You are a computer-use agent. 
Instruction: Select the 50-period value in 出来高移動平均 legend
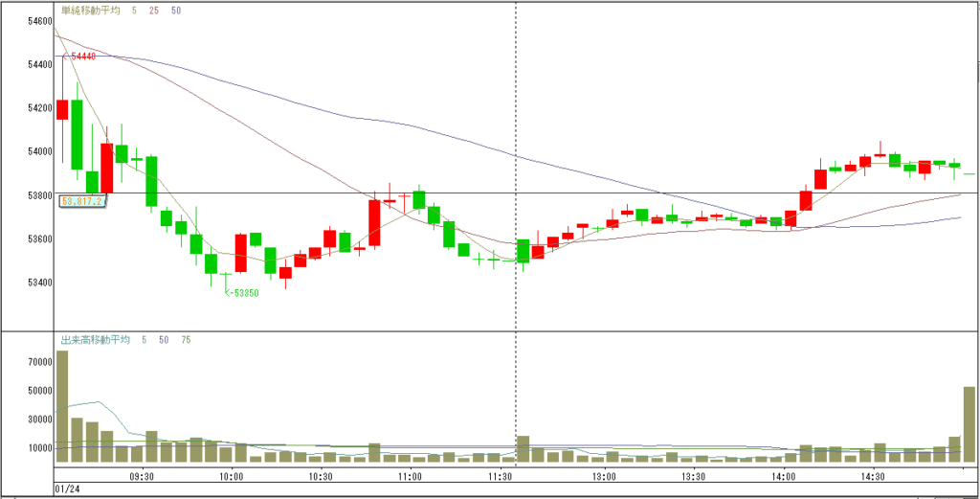point(165,340)
